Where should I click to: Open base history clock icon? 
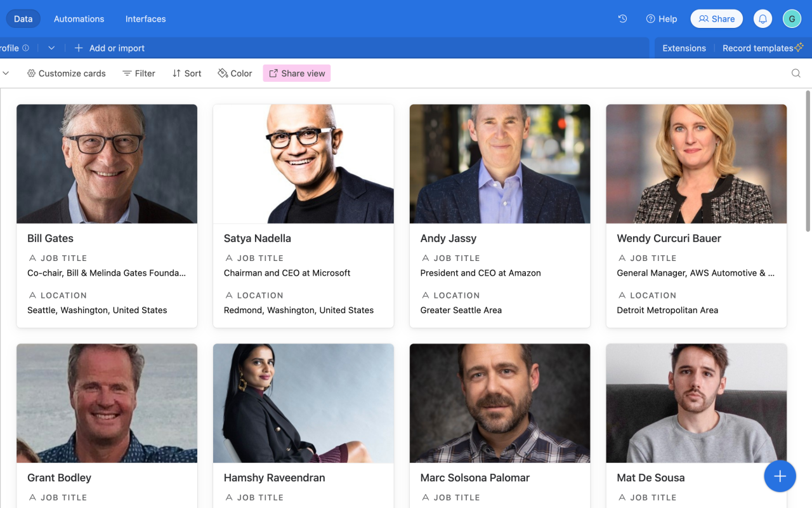point(622,19)
